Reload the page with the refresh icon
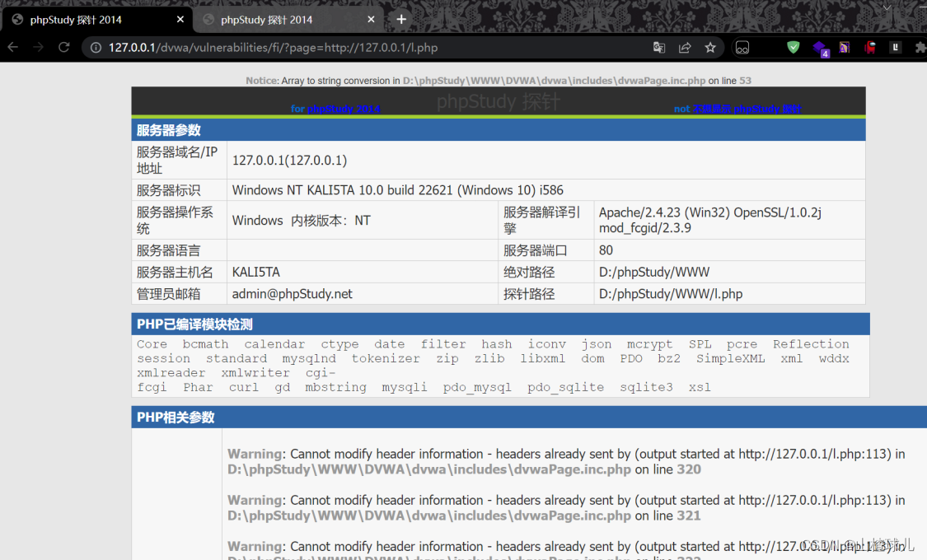927x560 pixels. click(63, 47)
